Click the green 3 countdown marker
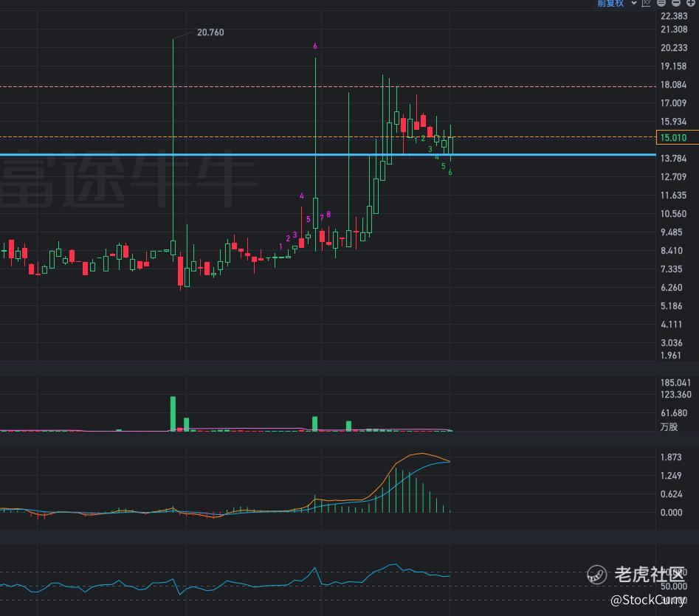 [x=430, y=149]
